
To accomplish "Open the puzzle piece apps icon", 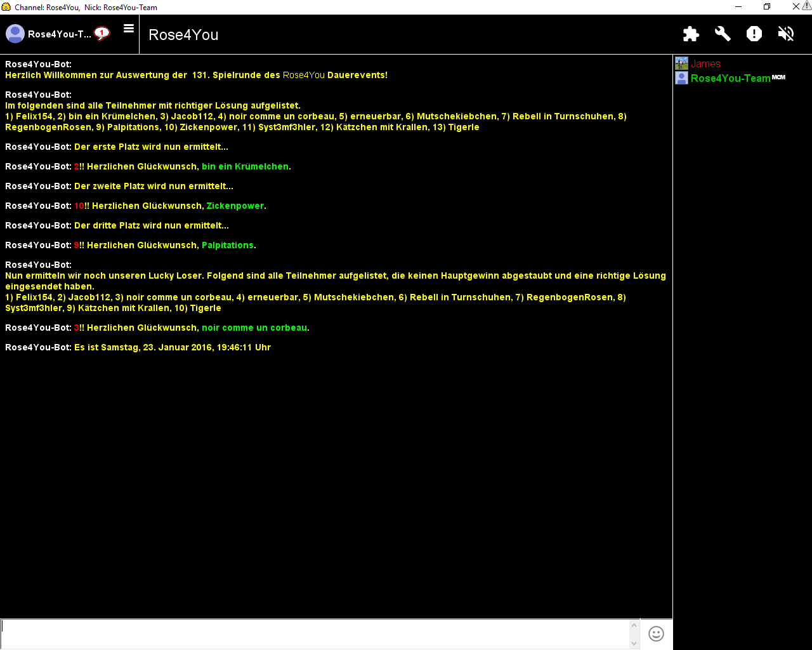I will pos(691,34).
